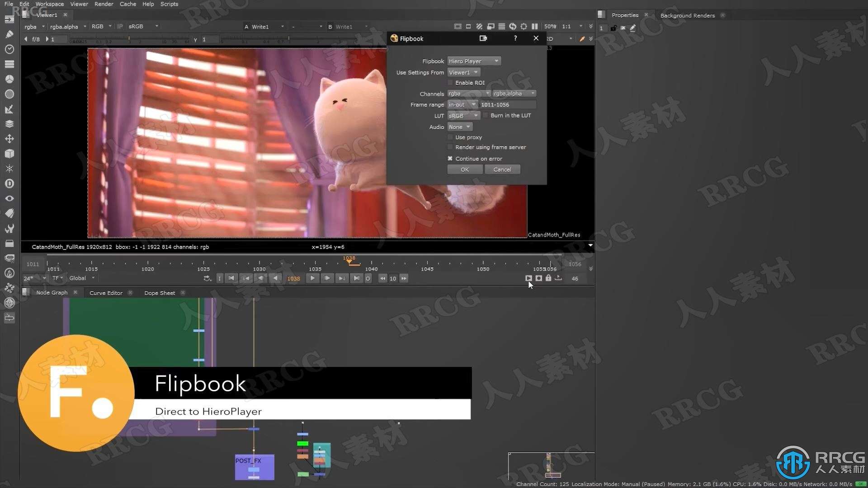Image resolution: width=868 pixels, height=488 pixels.
Task: Open the Use Settings From Viewer1 dropdown
Action: pyautogui.click(x=463, y=72)
